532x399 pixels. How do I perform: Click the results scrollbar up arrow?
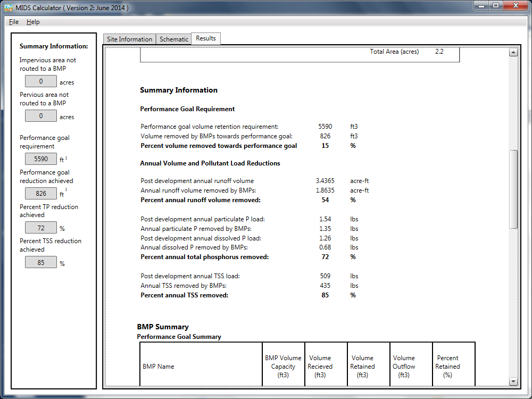(x=513, y=52)
